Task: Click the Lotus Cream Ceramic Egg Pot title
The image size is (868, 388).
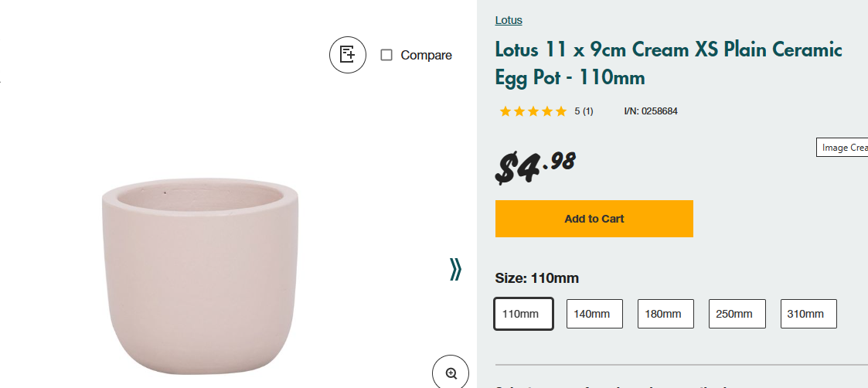Action: (x=668, y=63)
